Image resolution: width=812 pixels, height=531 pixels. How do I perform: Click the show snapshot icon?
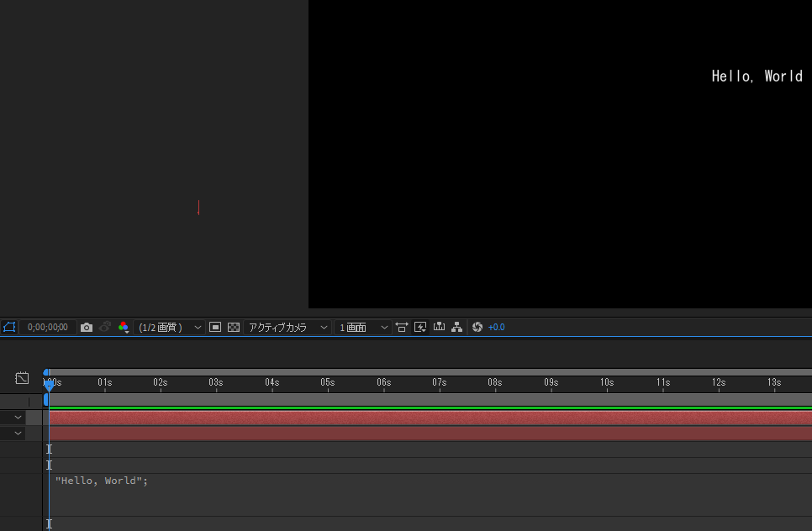click(x=105, y=327)
